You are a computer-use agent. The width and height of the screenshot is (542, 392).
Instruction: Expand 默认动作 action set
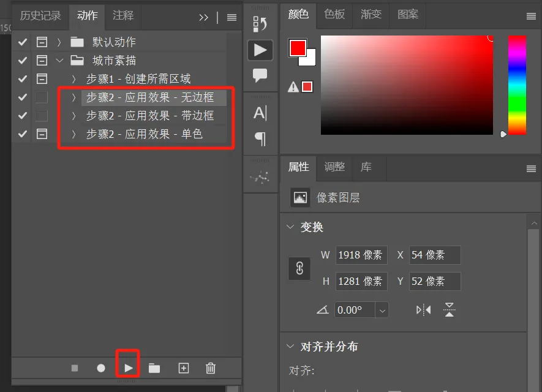pyautogui.click(x=59, y=42)
